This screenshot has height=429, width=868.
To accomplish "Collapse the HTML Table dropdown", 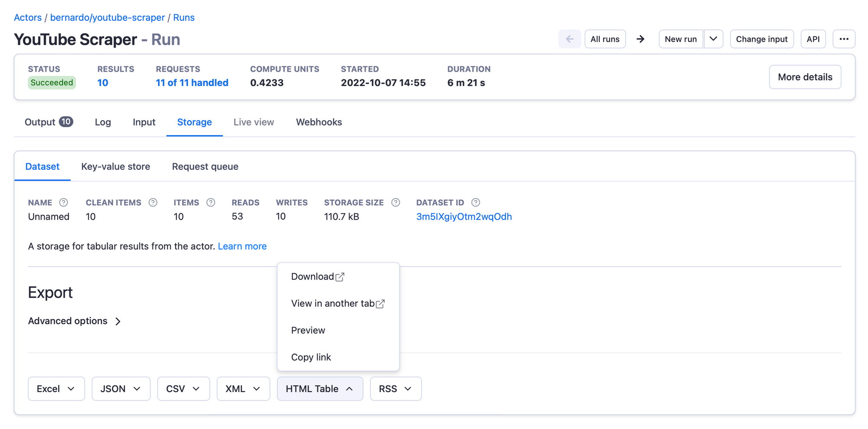I will click(320, 389).
